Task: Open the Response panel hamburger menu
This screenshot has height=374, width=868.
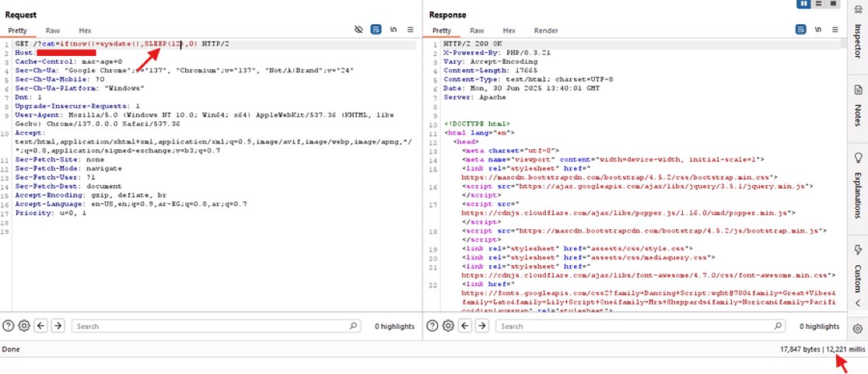Action: pyautogui.click(x=835, y=30)
